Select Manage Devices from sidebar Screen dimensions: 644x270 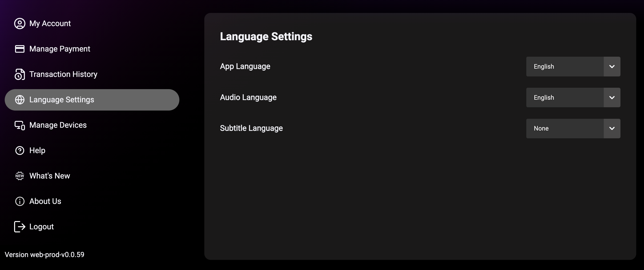[x=58, y=125]
